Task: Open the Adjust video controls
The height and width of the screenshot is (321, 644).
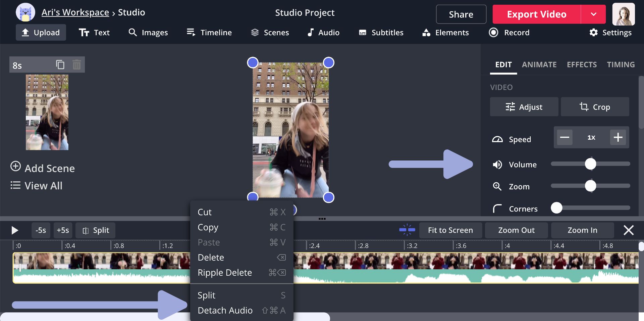Action: click(x=524, y=107)
